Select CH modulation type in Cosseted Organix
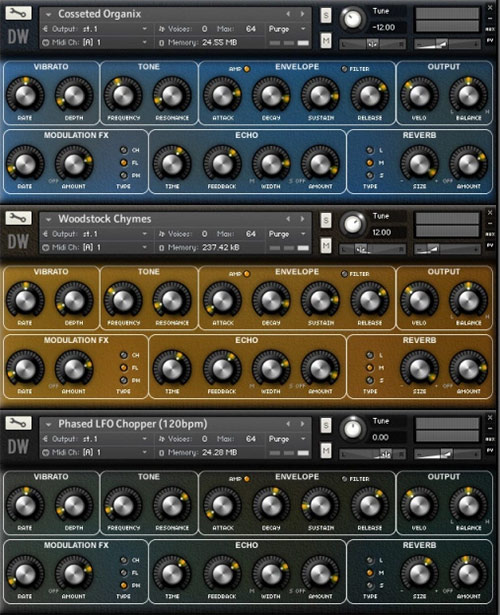Screen dimensions: 500x615 point(124,150)
